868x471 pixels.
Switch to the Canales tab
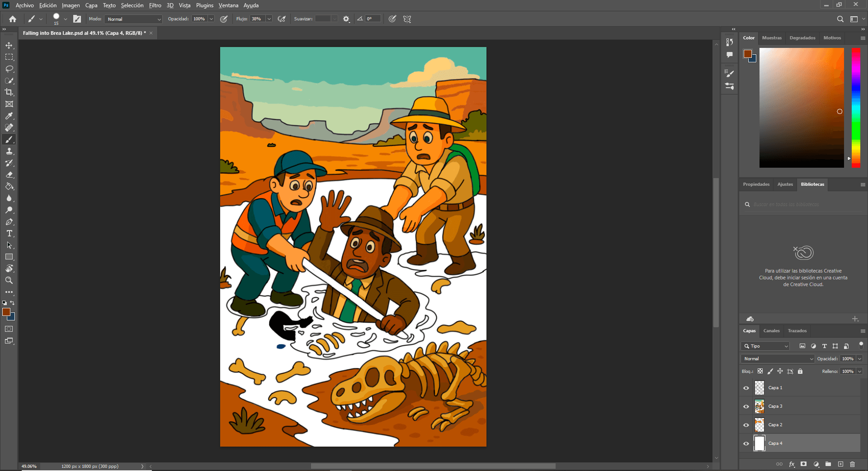pos(771,331)
